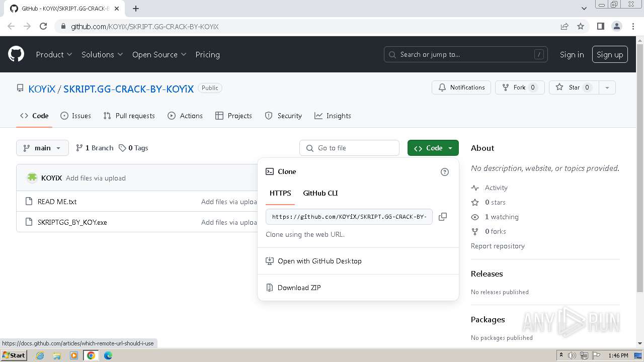The width and height of the screenshot is (644, 362).
Task: View site lock information icon
Action: [x=63, y=26]
